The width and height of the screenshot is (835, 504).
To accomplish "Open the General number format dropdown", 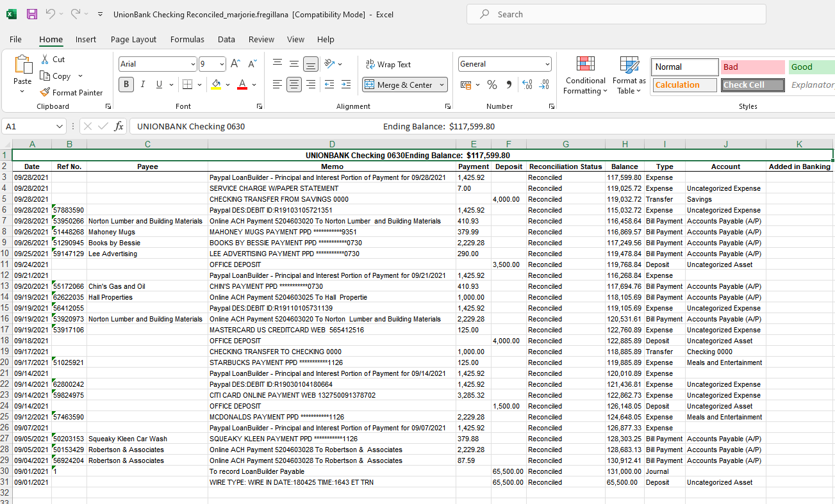I will coord(547,64).
